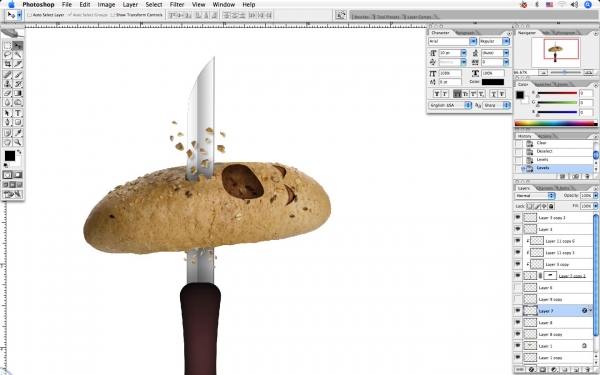Hide Layer 7 visibility eye

(x=518, y=311)
